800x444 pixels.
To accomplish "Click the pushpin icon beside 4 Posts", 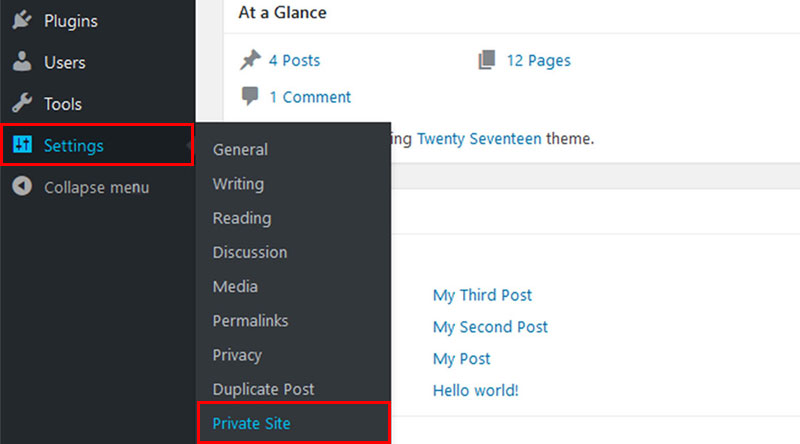I will coord(250,60).
